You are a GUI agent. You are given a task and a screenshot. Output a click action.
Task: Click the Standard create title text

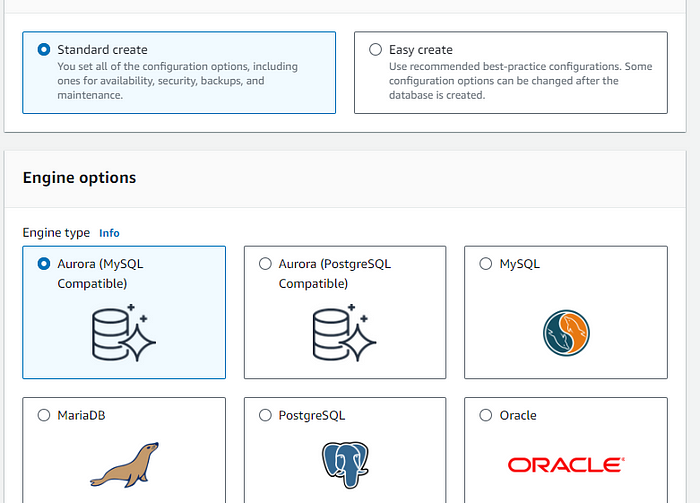[102, 50]
